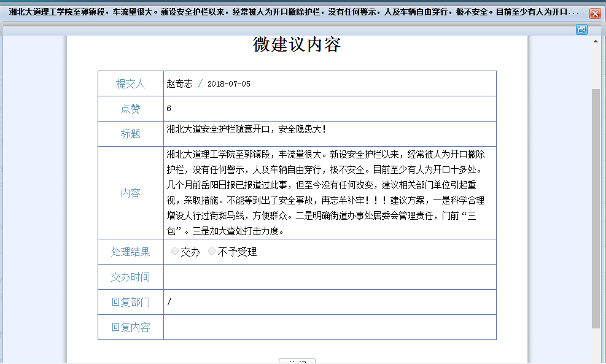Image resolution: width=606 pixels, height=364 pixels.
Task: Click the submitter name 赵奇志
Action: pos(179,83)
